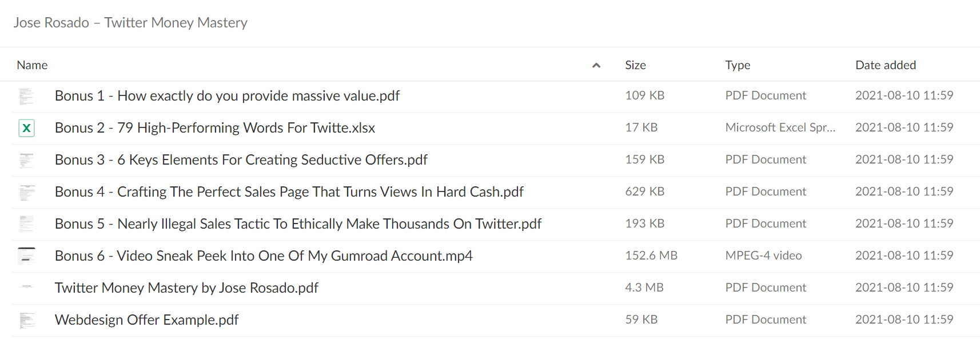
Task: Open Bonus 6 - Video Sneak Peek mp4
Action: tap(264, 256)
